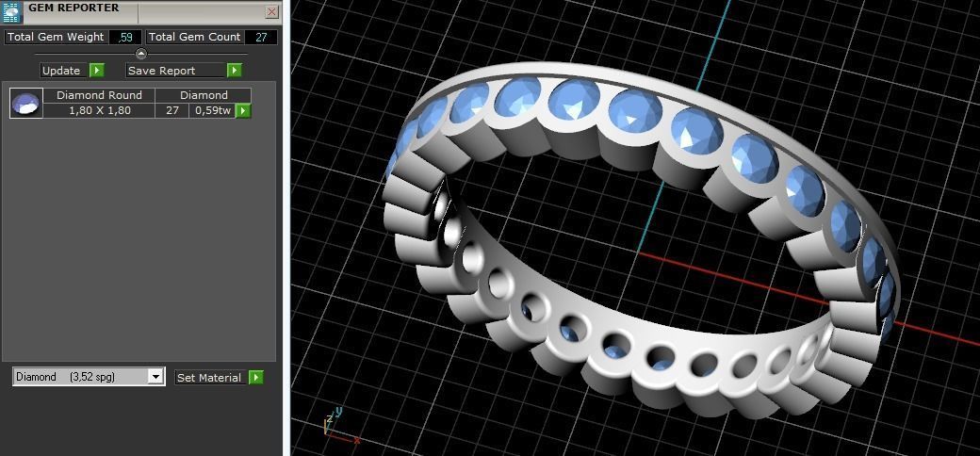Click the Total Gem Weight label
This screenshot has width=980, height=456.
[57, 37]
